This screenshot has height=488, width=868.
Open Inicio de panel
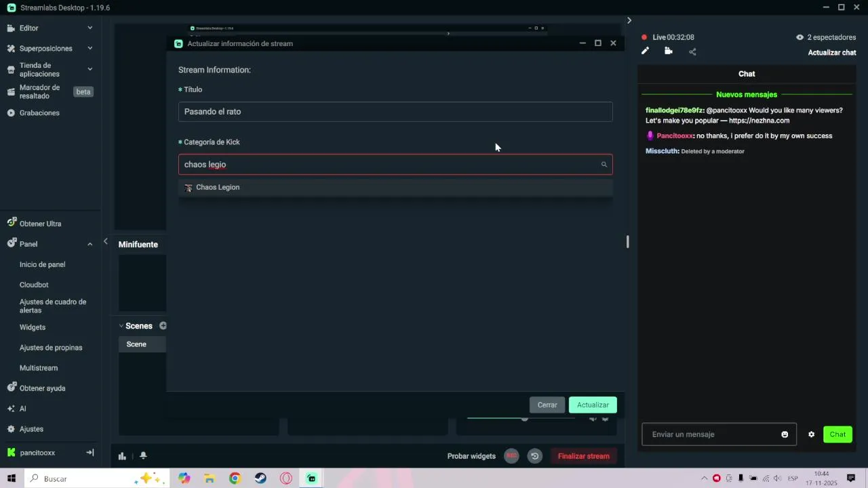[42, 264]
